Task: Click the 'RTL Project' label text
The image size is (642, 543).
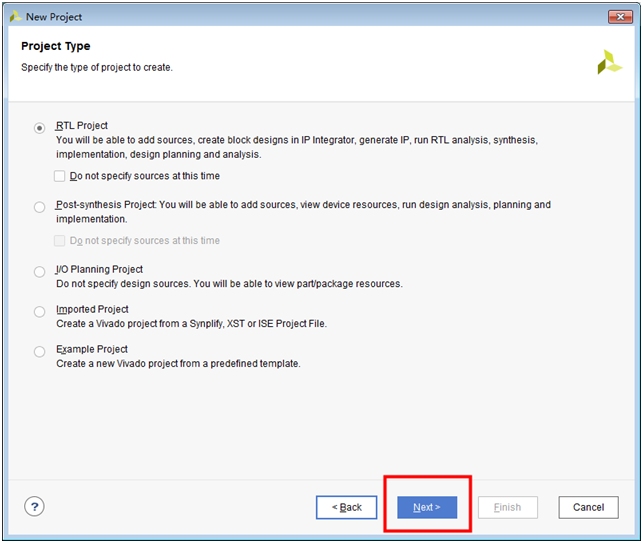Action: point(82,126)
